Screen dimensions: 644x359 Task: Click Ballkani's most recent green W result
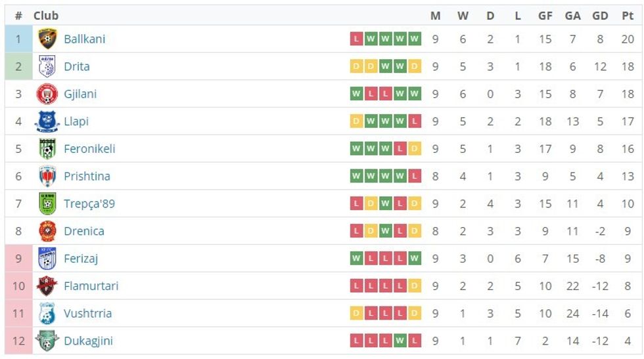[415, 39]
